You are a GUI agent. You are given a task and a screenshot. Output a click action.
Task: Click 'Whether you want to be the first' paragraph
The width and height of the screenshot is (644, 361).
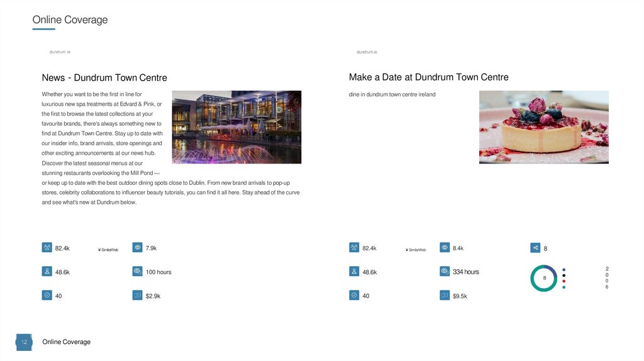170,148
